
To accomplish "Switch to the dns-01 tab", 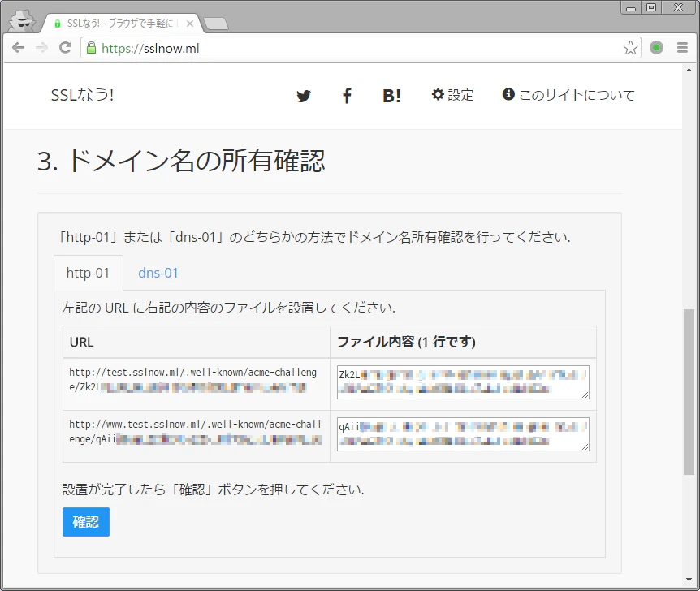I will coord(158,273).
